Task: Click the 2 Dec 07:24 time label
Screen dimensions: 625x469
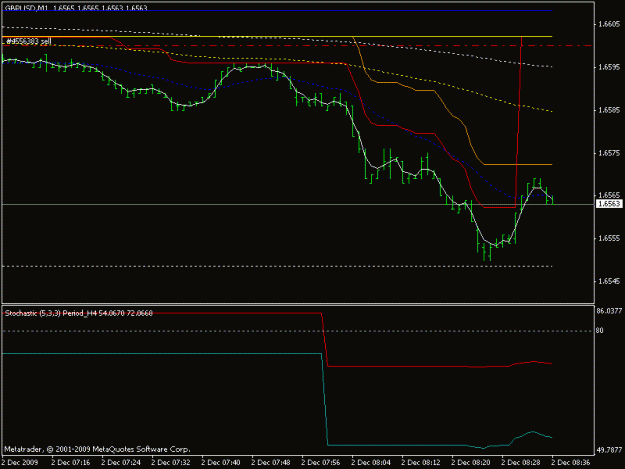Action: pyautogui.click(x=120, y=462)
